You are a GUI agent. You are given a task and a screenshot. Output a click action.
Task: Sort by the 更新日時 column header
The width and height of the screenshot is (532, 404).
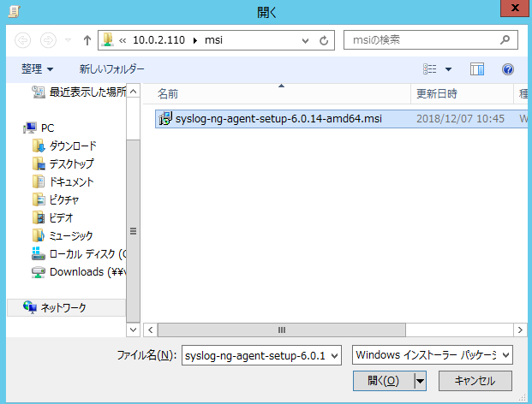[462, 93]
